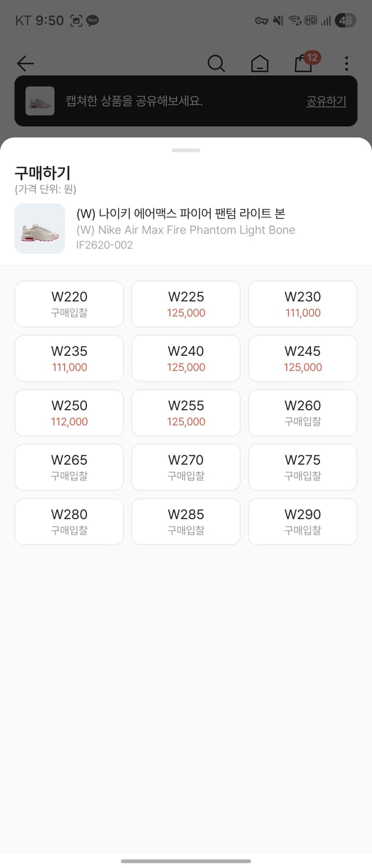Tap the muted volume icon in status bar
Image resolution: width=372 pixels, height=868 pixels.
tap(278, 20)
